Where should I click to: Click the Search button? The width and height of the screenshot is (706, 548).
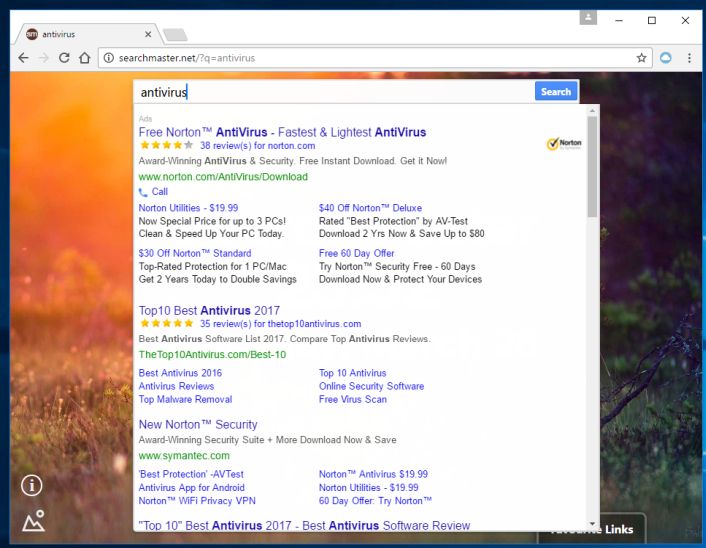(556, 91)
